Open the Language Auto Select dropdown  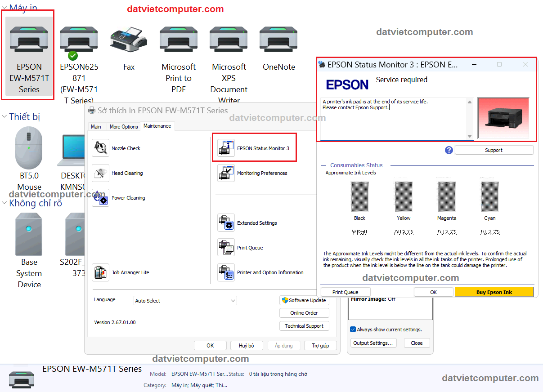[x=185, y=301]
